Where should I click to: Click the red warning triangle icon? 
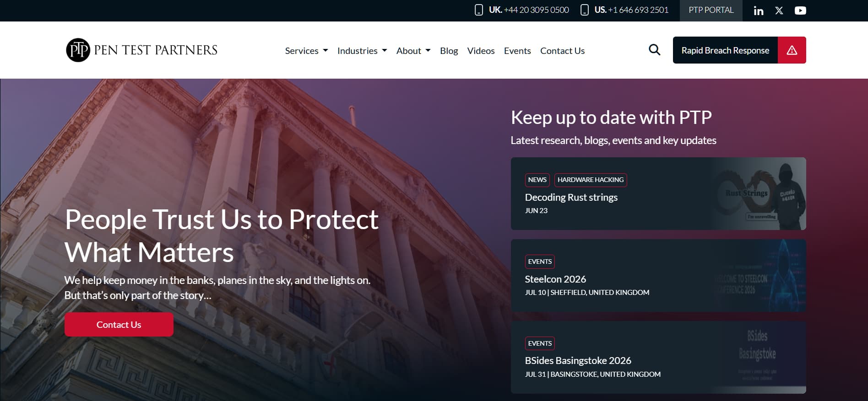(x=792, y=50)
